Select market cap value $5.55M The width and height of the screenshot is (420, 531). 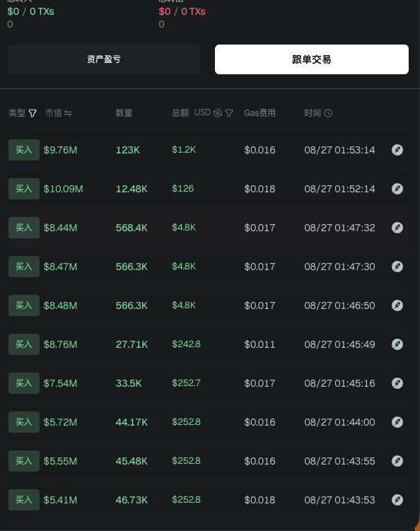(60, 461)
